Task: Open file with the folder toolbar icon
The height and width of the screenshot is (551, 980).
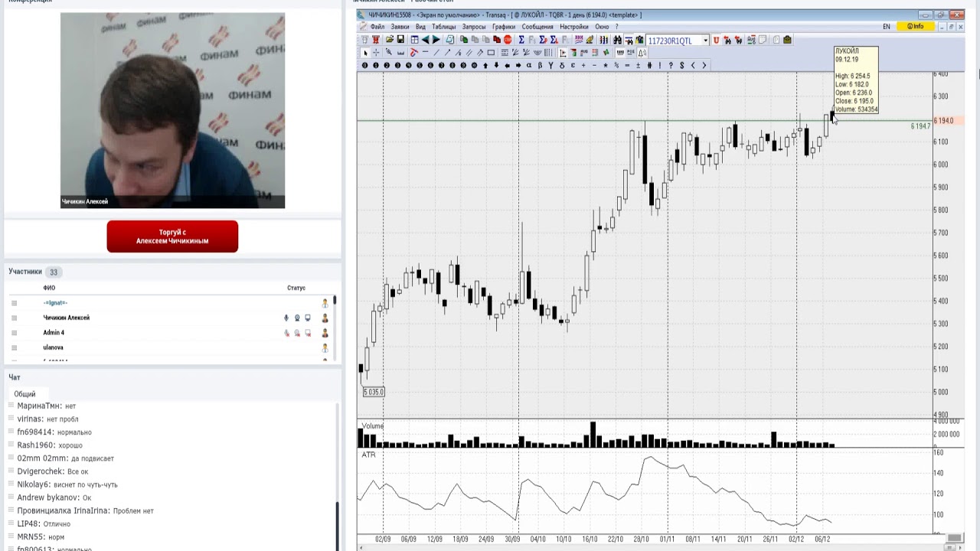Action: 390,40
